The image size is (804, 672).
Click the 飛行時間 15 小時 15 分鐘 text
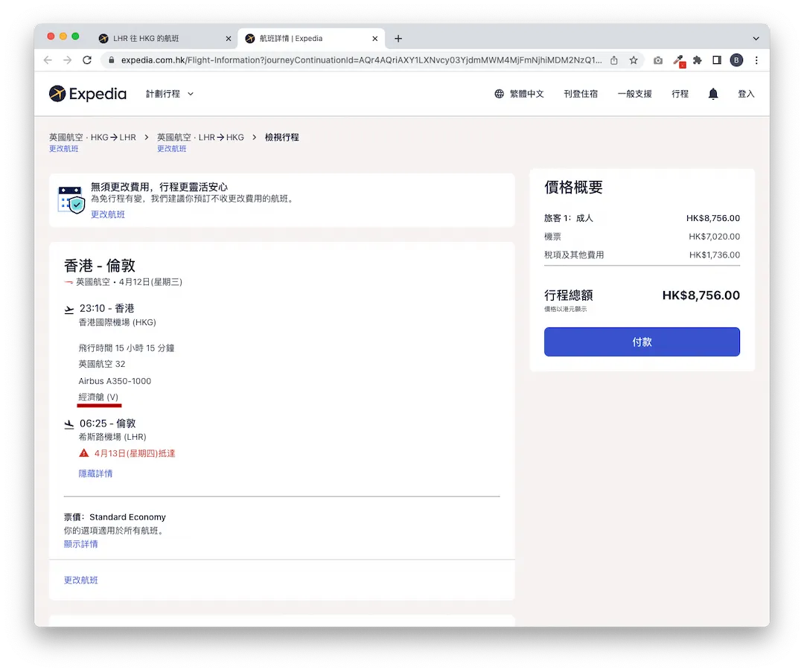127,348
